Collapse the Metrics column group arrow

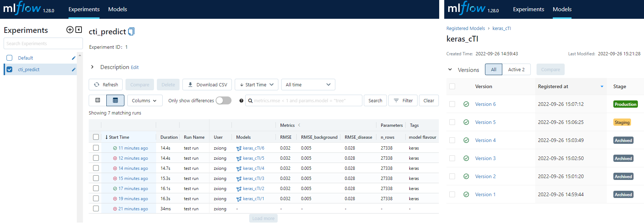[299, 125]
